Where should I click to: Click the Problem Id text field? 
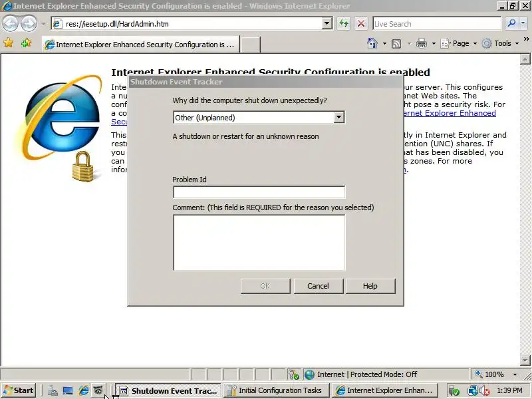coord(259,192)
